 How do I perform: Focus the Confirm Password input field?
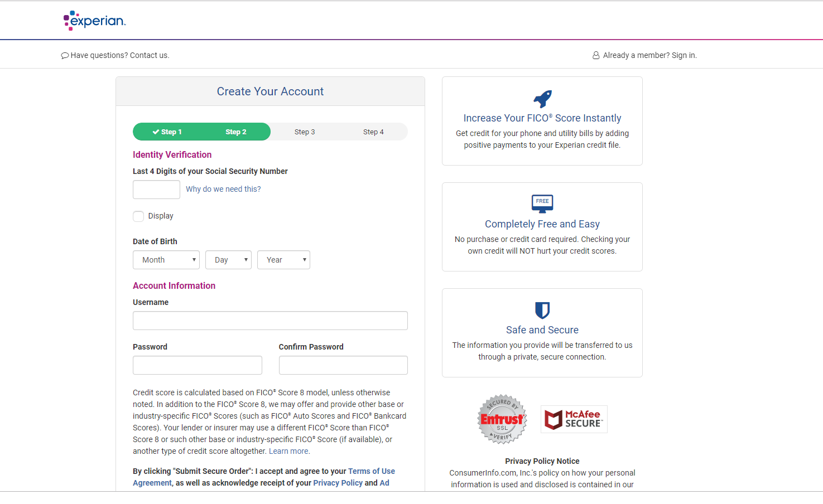point(343,365)
